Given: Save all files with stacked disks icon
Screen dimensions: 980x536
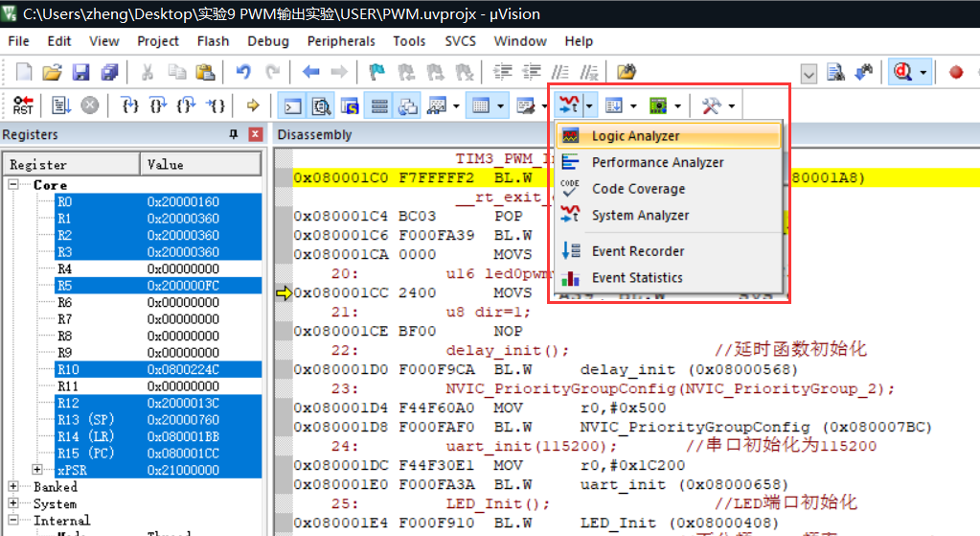Looking at the screenshot, I should click(109, 73).
